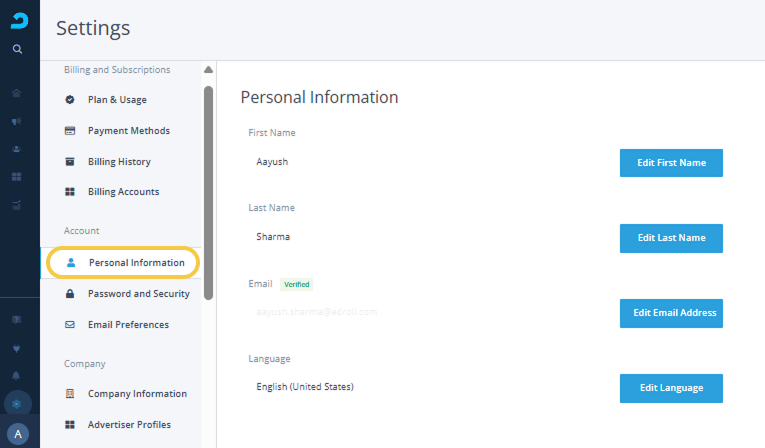This screenshot has height=448, width=765.
Task: Open the user avatar 'A' icon
Action: click(x=17, y=434)
